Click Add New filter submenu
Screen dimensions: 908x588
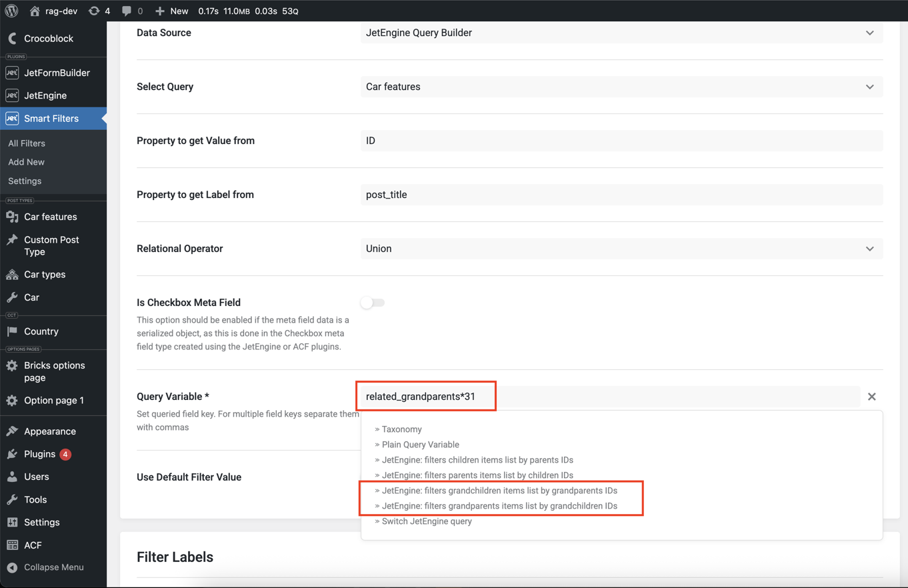pos(26,162)
